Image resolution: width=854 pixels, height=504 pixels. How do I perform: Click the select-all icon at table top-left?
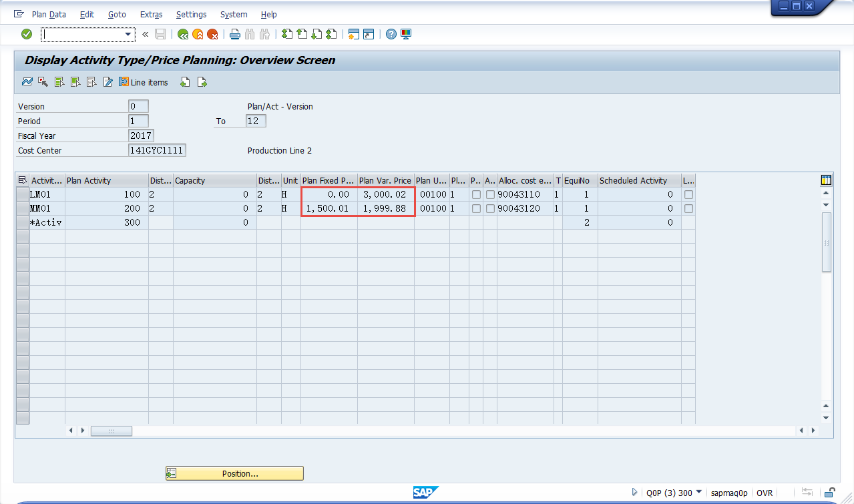coord(23,180)
